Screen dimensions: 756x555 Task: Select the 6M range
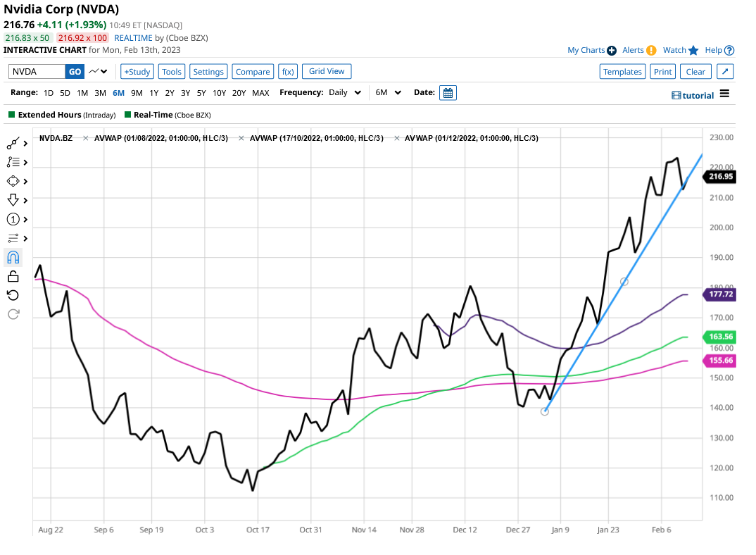[x=118, y=93]
